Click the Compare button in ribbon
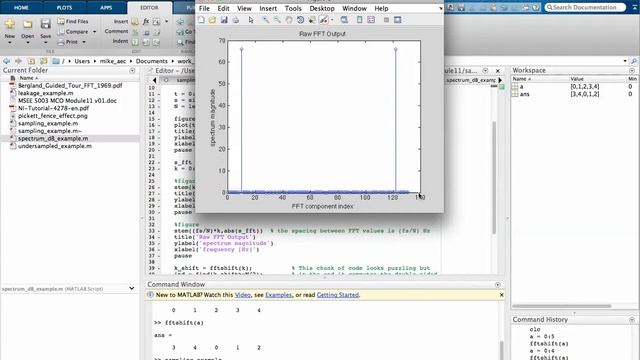The width and height of the screenshot is (640, 360). pyautogui.click(x=73, y=32)
